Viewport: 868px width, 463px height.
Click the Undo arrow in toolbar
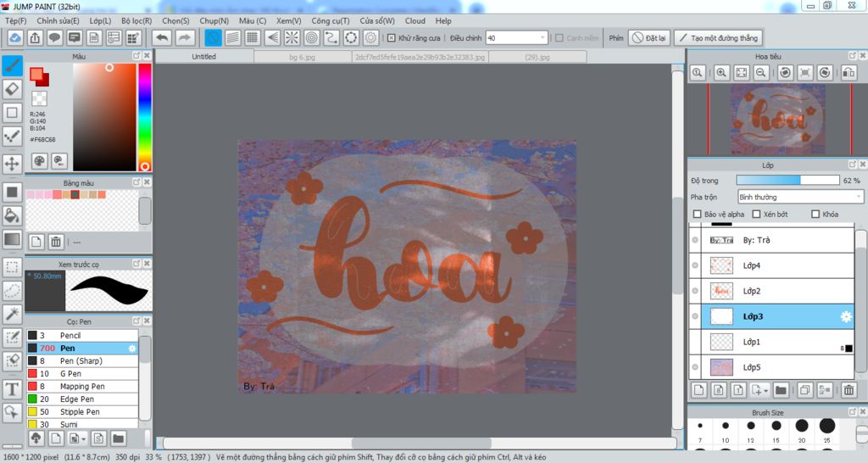[x=162, y=37]
